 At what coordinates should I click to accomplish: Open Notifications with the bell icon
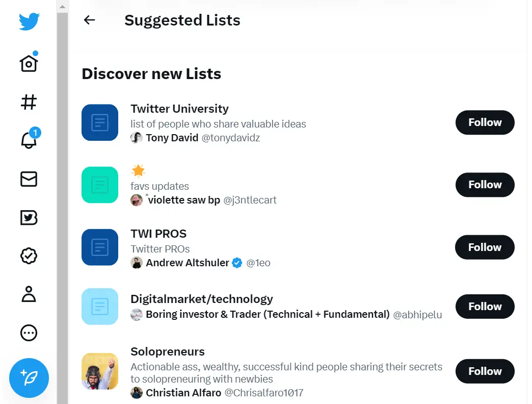point(29,140)
